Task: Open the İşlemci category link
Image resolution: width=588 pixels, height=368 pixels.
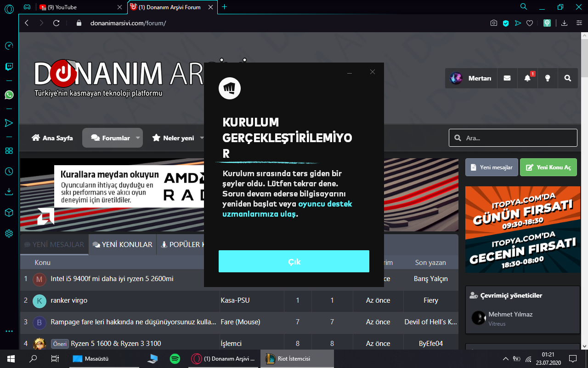Action: [231, 344]
